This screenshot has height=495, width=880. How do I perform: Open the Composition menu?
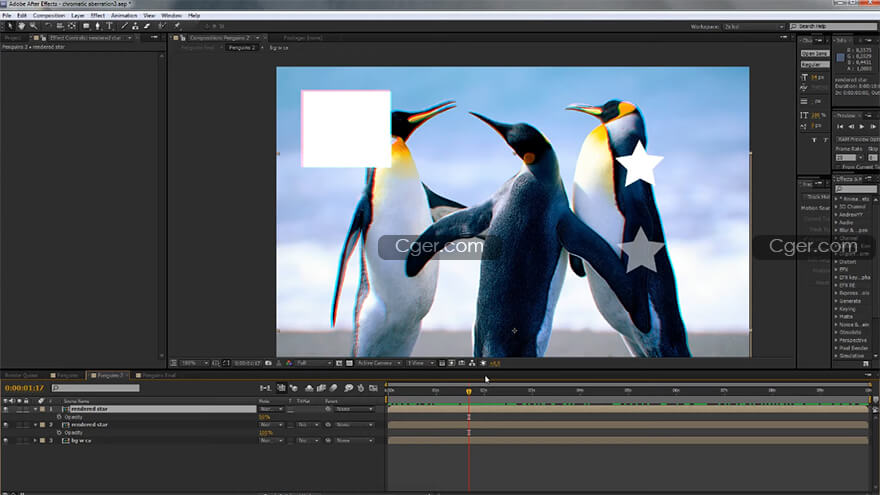tap(49, 16)
